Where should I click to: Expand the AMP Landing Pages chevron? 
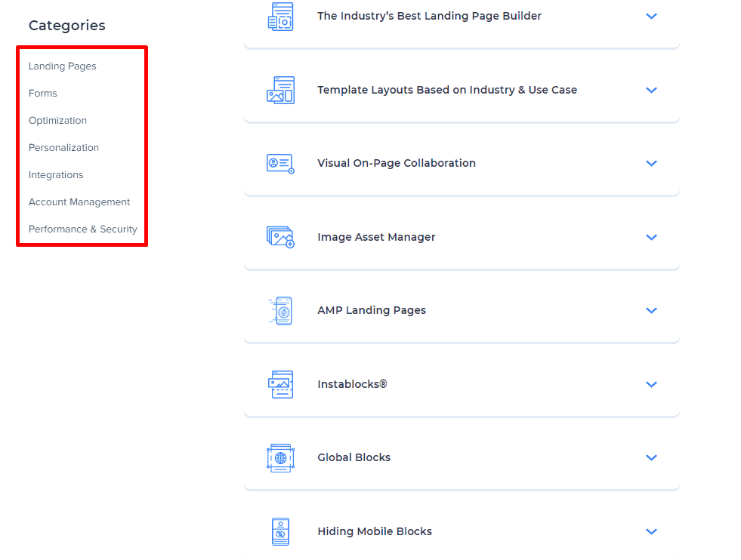[651, 311]
